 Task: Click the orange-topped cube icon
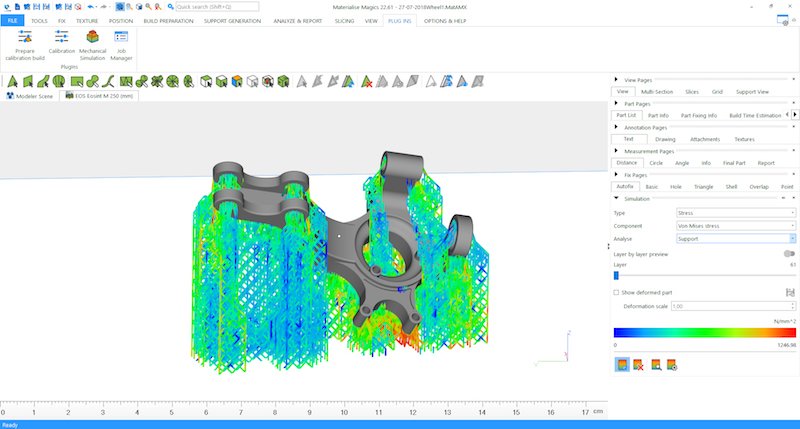click(237, 81)
